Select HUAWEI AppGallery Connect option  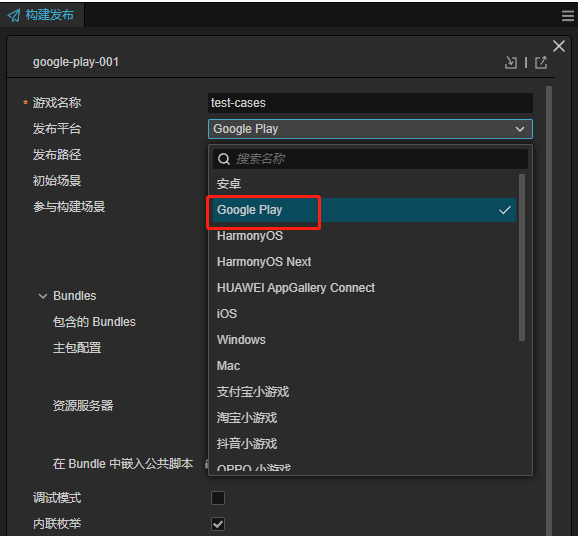364,288
